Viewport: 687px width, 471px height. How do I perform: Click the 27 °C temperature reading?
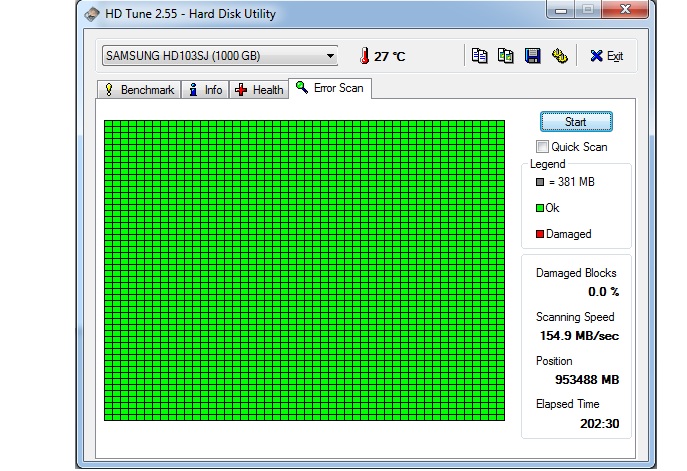click(390, 57)
